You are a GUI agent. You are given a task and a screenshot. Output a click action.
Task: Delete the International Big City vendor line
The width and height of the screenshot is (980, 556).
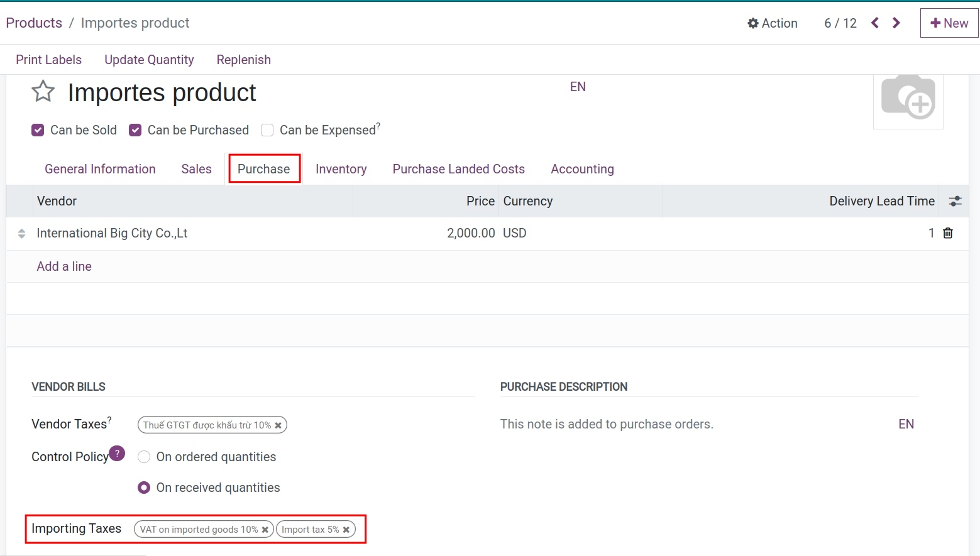pyautogui.click(x=948, y=233)
